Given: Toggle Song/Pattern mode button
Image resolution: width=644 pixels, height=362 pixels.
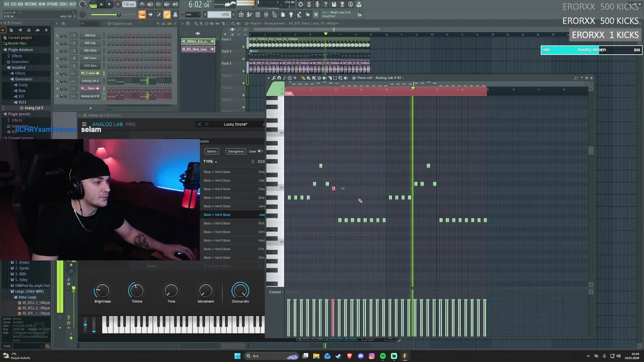Looking at the screenshot, I should pos(93,5).
